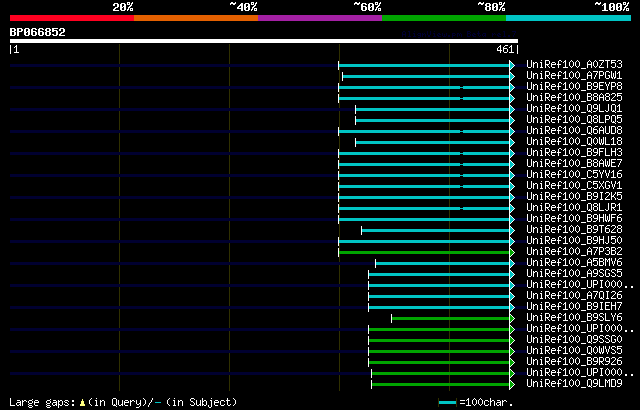
Task: Click the =100char. scale label
Action: [x=486, y=403]
